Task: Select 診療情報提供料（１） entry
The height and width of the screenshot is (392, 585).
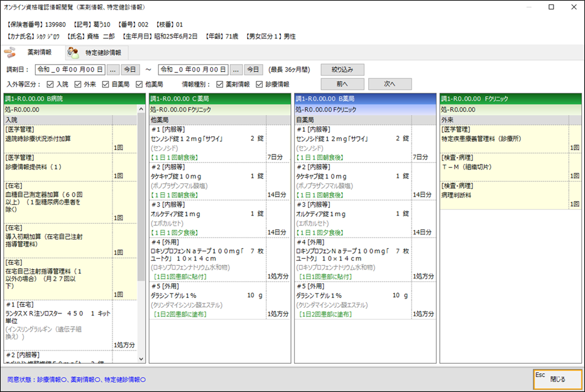Action: click(x=70, y=167)
